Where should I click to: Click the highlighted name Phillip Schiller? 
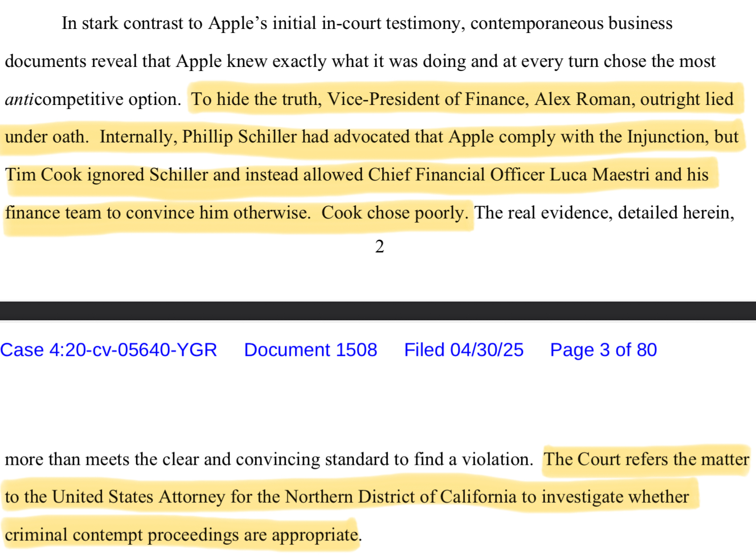[240, 137]
